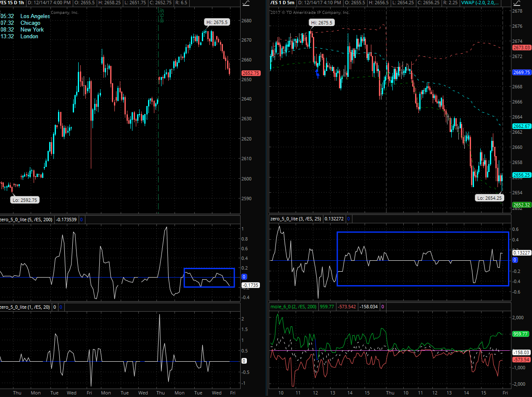This screenshot has width=532, height=397.
Task: Click the red 2652.75 last-price tag
Action: (x=251, y=73)
